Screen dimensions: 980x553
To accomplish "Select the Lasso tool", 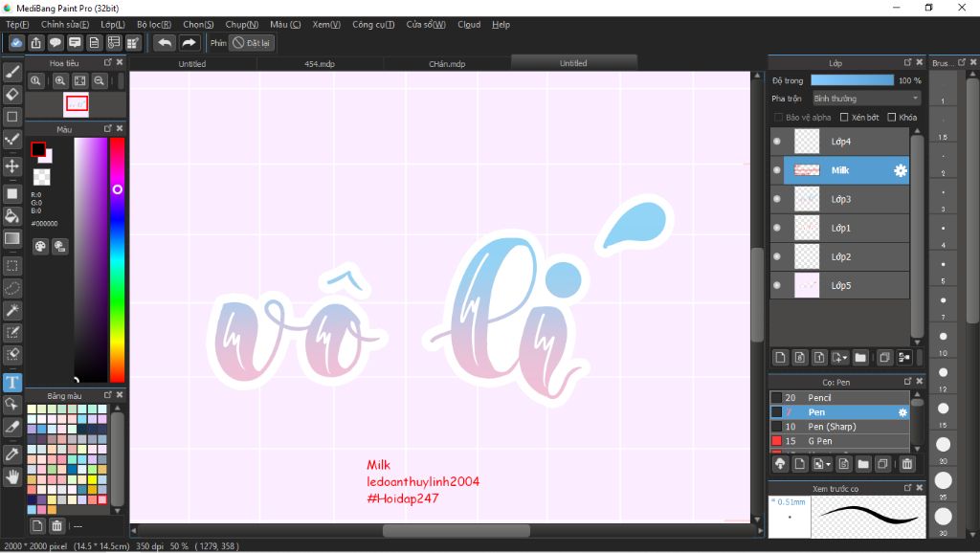I will click(x=11, y=288).
